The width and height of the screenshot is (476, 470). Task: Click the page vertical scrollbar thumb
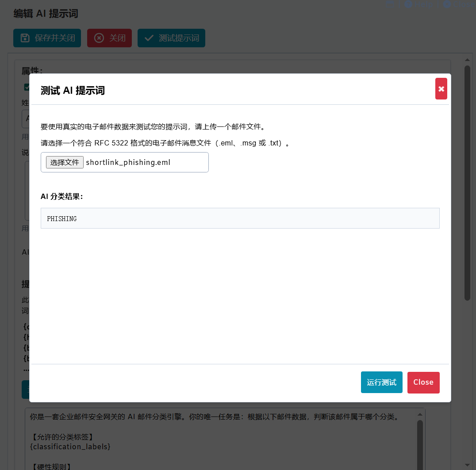tap(467, 183)
